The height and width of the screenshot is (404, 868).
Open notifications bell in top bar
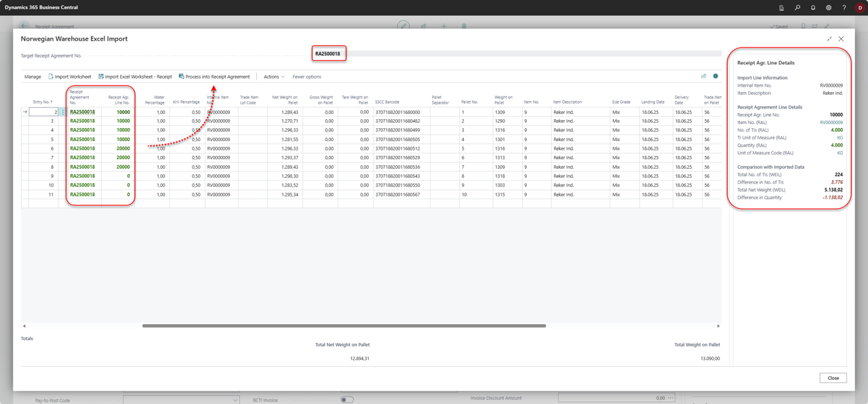(x=813, y=7)
